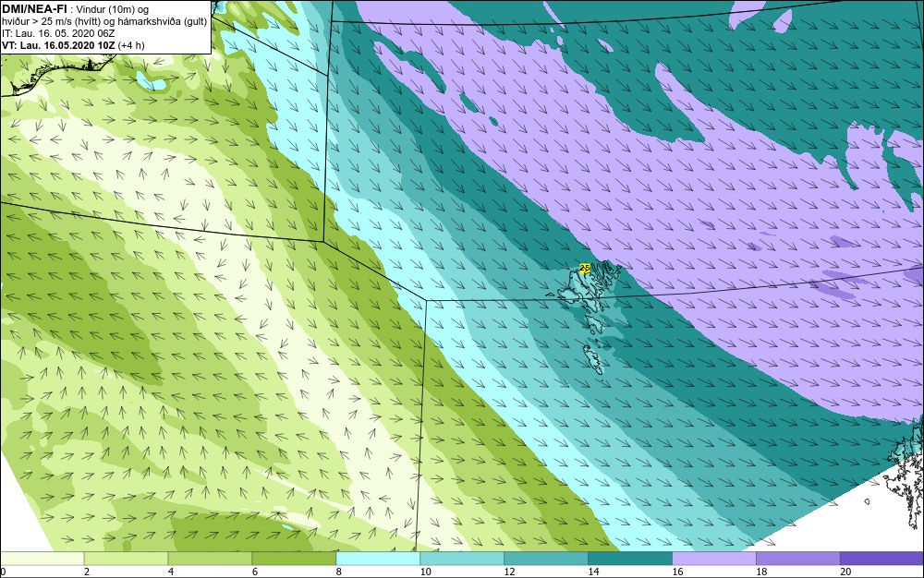Click the legend scale value 18
924x578 pixels.
[x=762, y=572]
